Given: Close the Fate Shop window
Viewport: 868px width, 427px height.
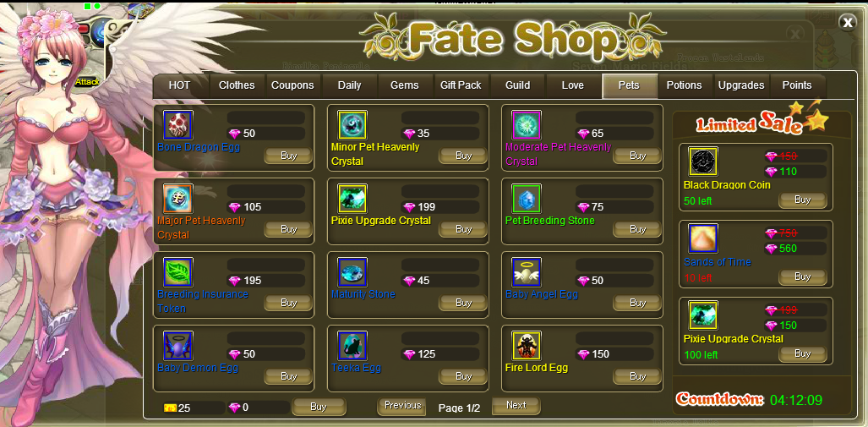Looking at the screenshot, I should tap(848, 22).
